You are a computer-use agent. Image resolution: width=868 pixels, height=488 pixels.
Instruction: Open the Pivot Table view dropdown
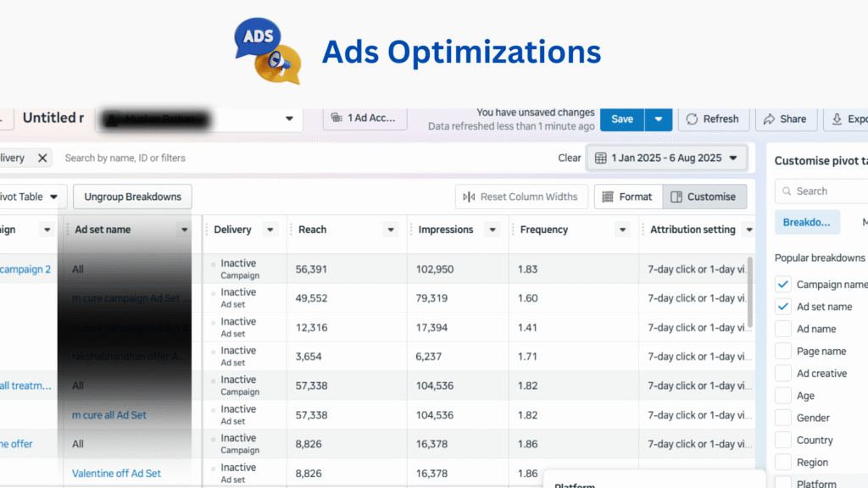pyautogui.click(x=53, y=197)
